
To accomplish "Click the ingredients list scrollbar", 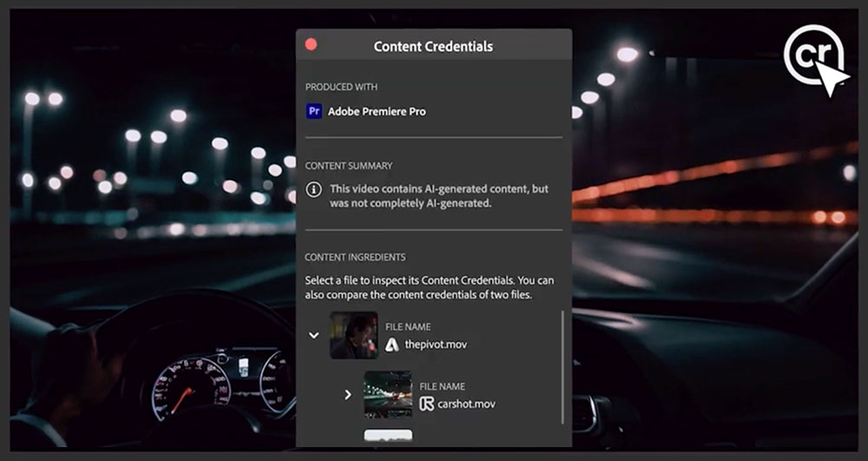I will click(x=563, y=367).
